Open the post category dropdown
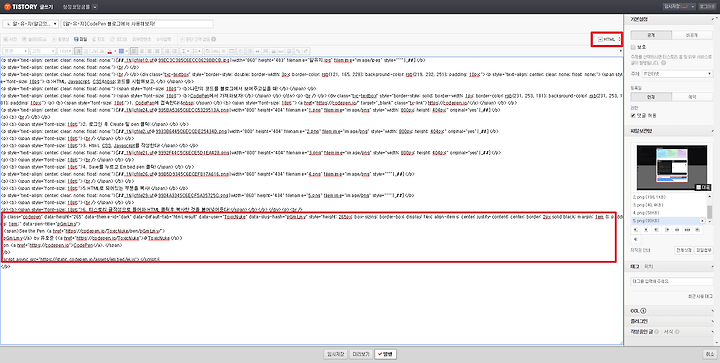Screen dimensions: 720x363 [x=30, y=24]
